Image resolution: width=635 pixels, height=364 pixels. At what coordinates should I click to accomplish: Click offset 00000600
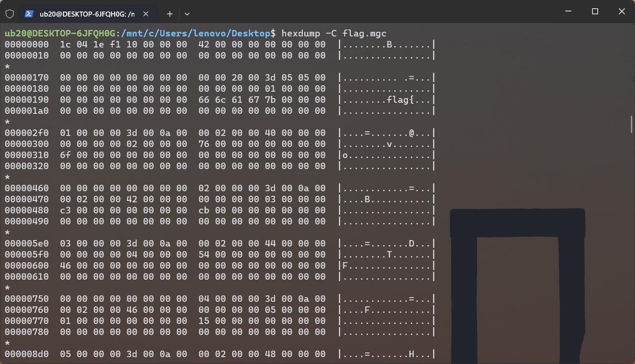[27, 265]
